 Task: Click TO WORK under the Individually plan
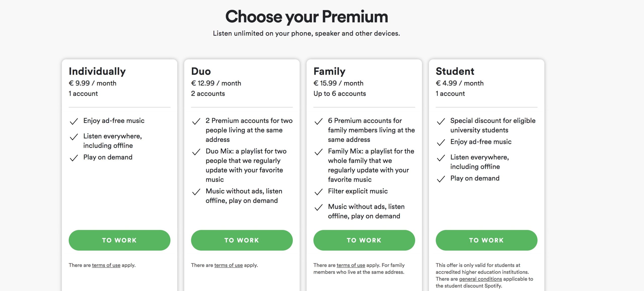(x=119, y=240)
